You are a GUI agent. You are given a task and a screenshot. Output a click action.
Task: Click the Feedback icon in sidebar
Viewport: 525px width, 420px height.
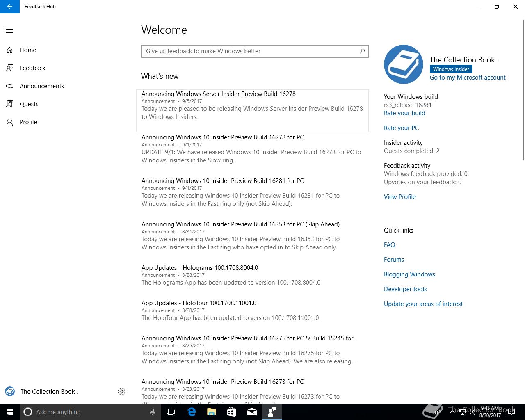tap(10, 68)
